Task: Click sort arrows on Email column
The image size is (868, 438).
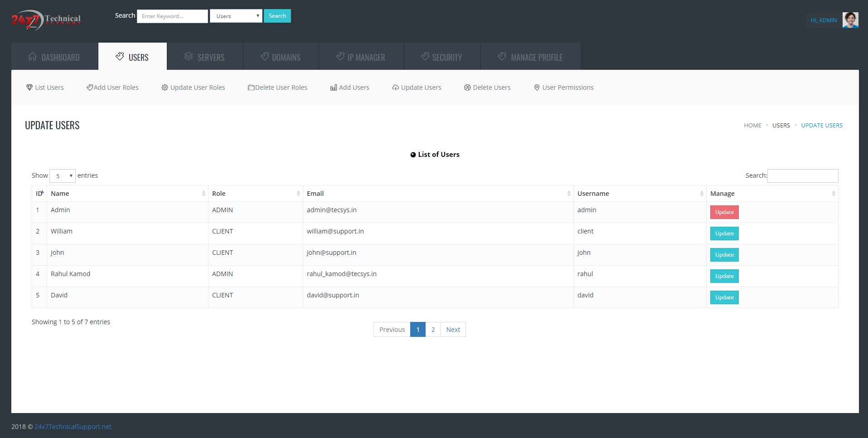Action: pyautogui.click(x=569, y=194)
